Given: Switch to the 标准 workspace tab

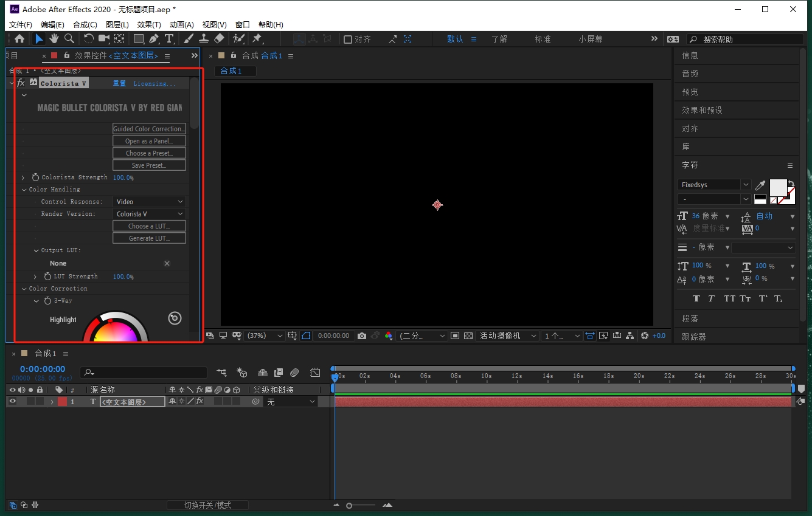Looking at the screenshot, I should tap(543, 39).
